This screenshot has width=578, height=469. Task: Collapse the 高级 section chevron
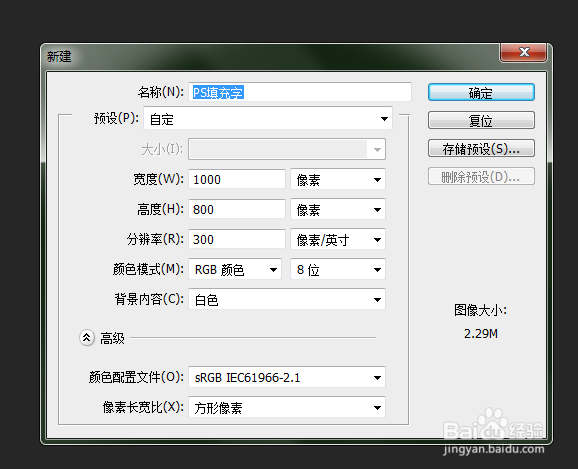click(87, 337)
